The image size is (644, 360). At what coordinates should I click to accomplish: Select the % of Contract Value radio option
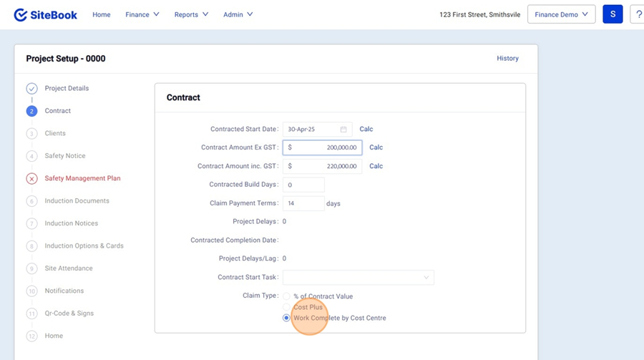[x=287, y=296]
